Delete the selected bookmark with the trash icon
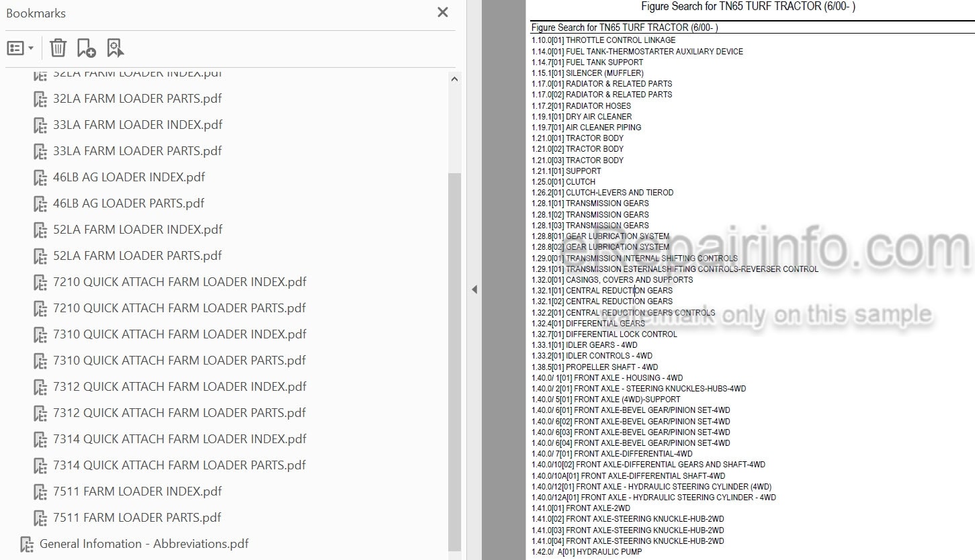The height and width of the screenshot is (560, 975). point(58,48)
